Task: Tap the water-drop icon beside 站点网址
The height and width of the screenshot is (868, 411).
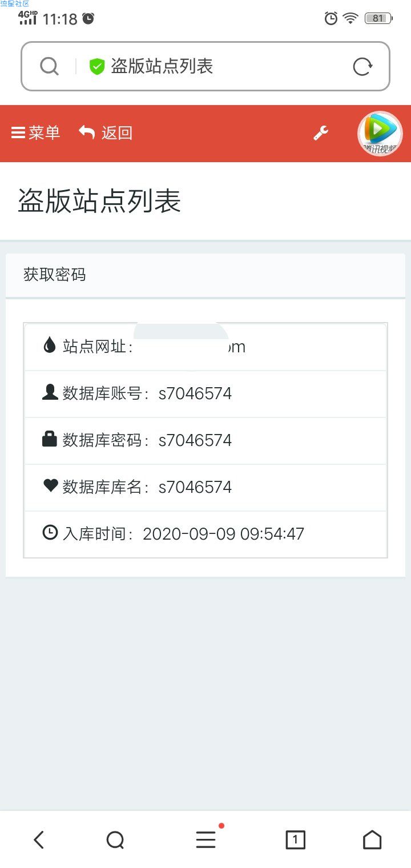Action: coord(50,345)
